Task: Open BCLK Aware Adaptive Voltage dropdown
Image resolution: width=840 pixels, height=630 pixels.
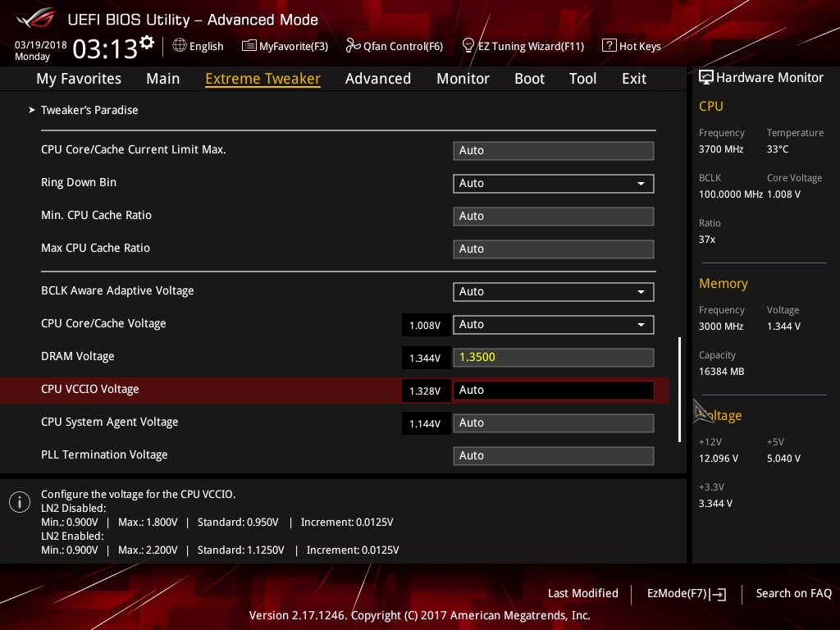Action: [x=554, y=291]
